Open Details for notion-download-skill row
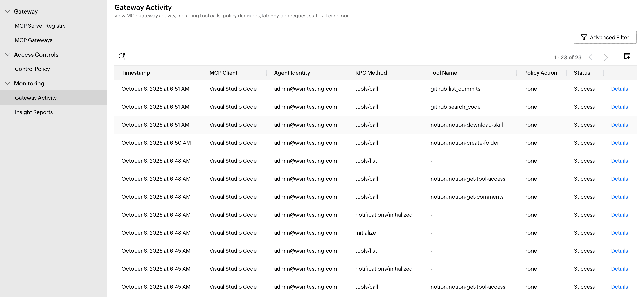 tap(619, 125)
